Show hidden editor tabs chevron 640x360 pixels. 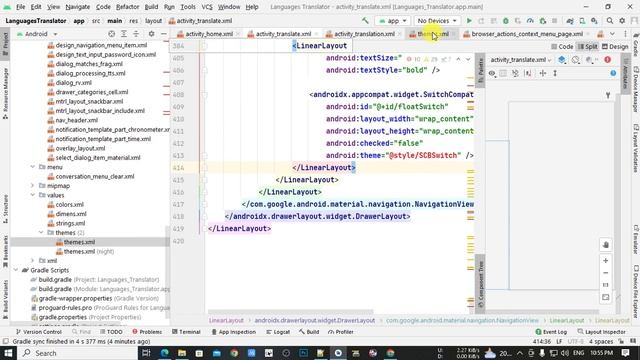click(x=612, y=34)
